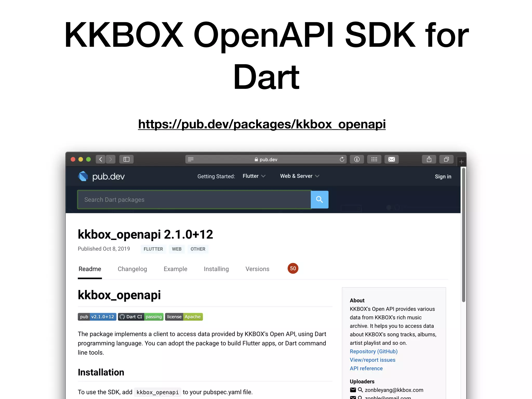This screenshot has height=399, width=532.
Task: Go forward with Safari's forward arrow
Action: (x=111, y=159)
